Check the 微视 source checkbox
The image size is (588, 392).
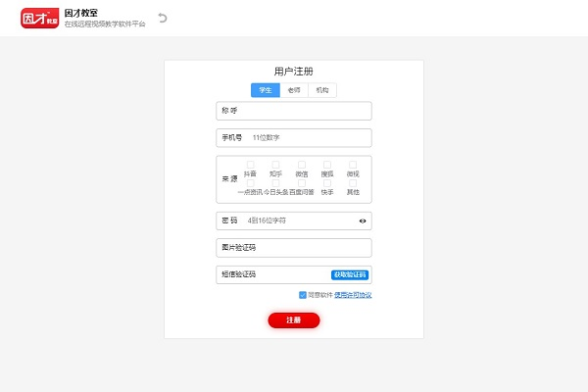[353, 165]
